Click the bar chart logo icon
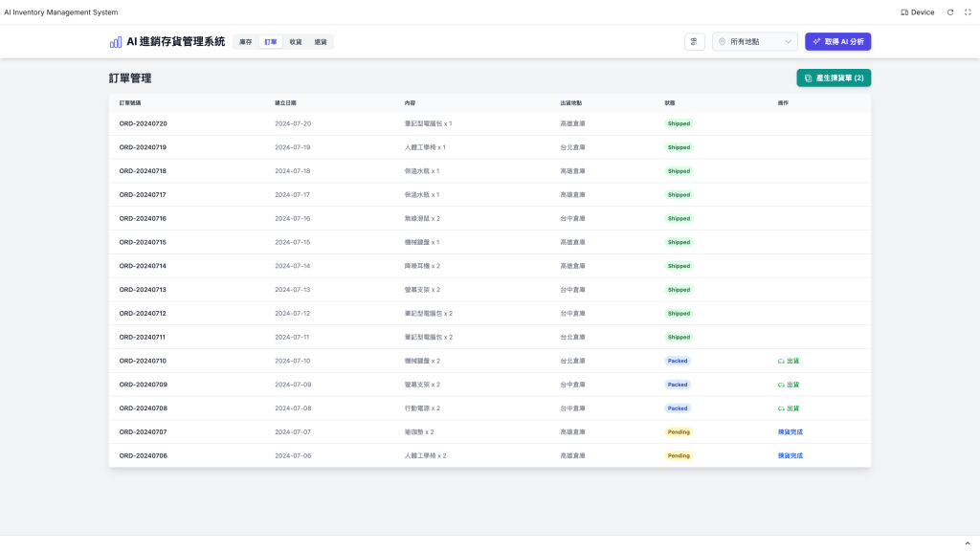Viewport: 980px width, 551px height. pyautogui.click(x=116, y=42)
